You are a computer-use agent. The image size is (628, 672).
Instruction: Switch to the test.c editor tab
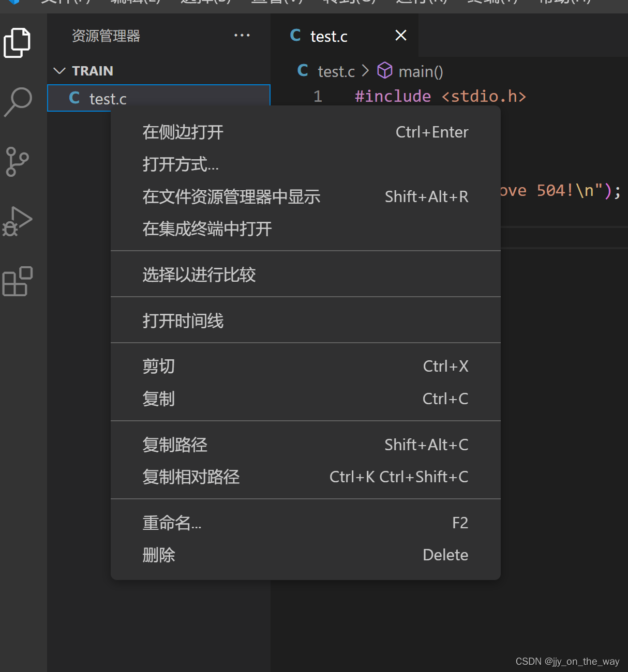[x=345, y=36]
